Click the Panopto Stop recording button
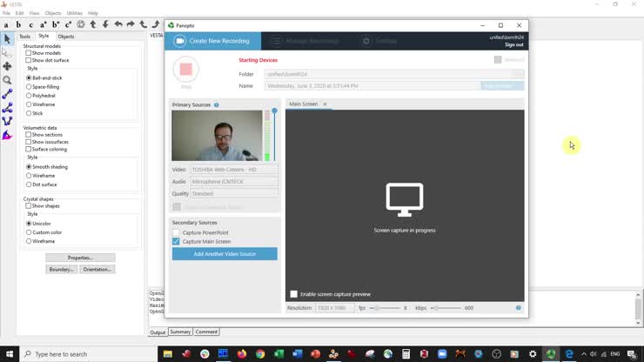This screenshot has width=644, height=362. (x=185, y=69)
